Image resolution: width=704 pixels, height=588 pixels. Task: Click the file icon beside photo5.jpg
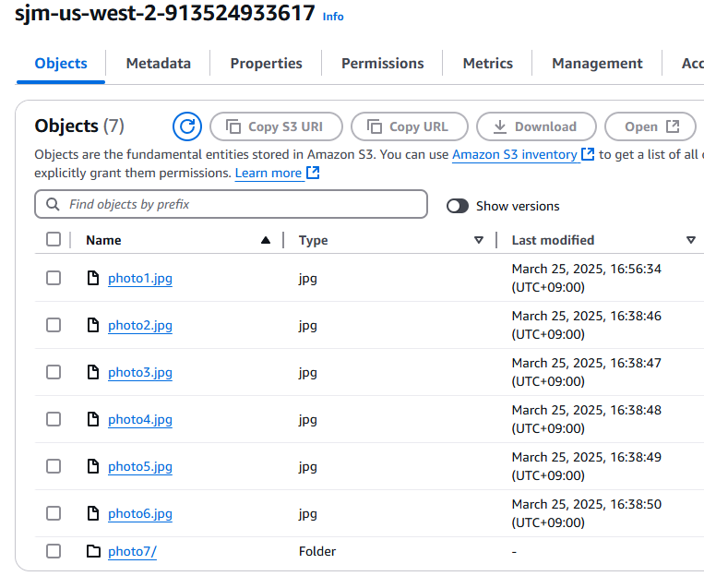point(93,467)
